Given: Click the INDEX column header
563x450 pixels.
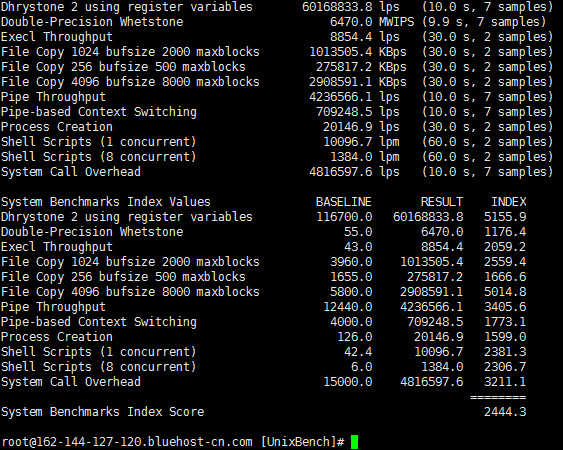Looking at the screenshot, I should coord(508,202).
